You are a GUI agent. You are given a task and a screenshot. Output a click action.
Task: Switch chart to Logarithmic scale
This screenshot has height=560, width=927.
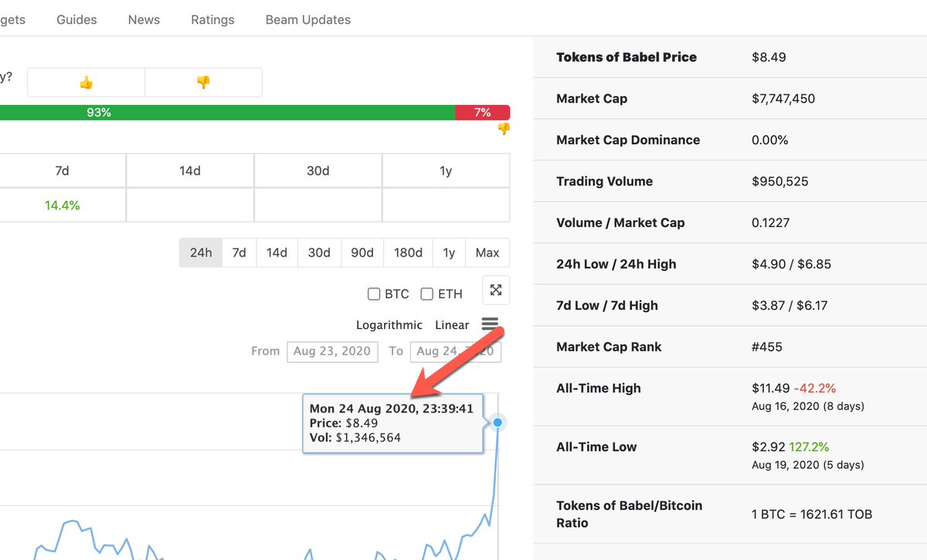pos(389,325)
